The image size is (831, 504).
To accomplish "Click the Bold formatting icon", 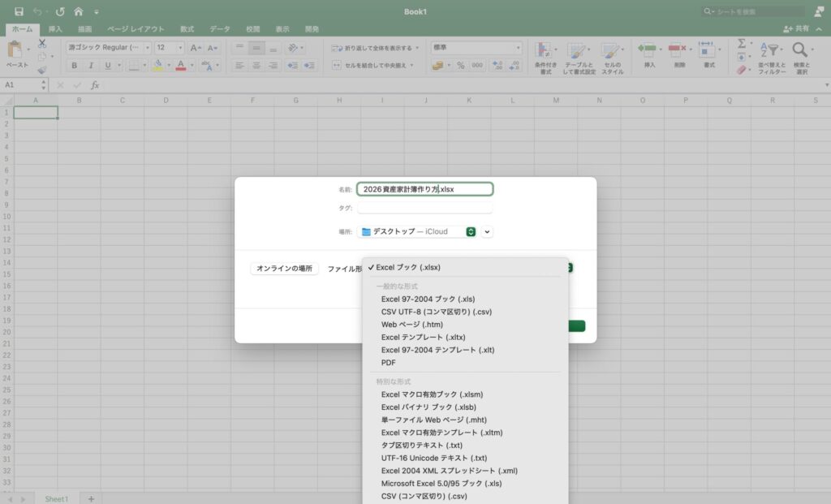I will coord(75,65).
